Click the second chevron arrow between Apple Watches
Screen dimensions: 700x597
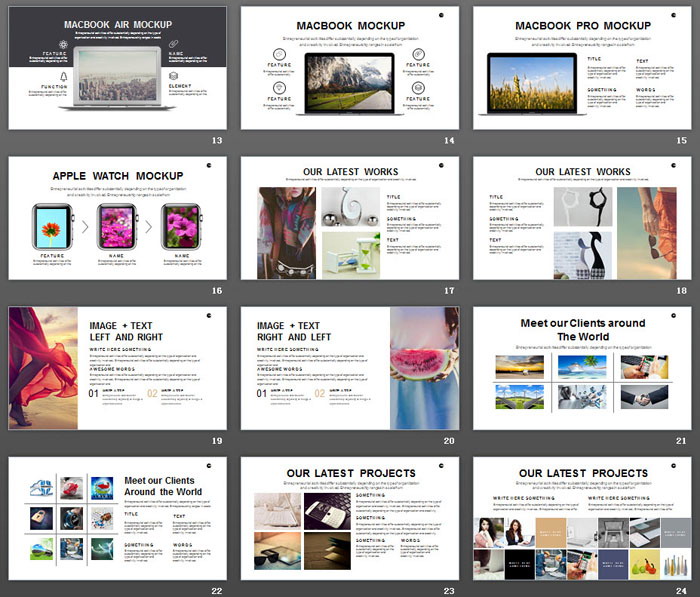pos(149,225)
